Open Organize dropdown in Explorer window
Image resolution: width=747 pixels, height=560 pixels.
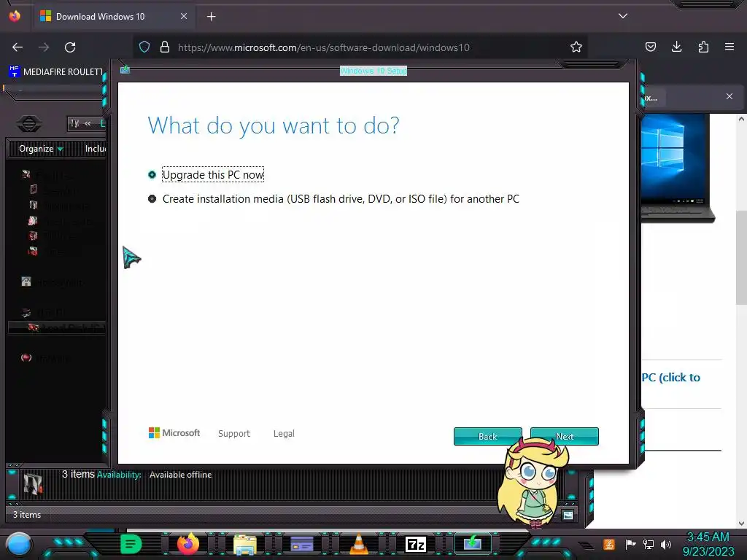click(41, 149)
